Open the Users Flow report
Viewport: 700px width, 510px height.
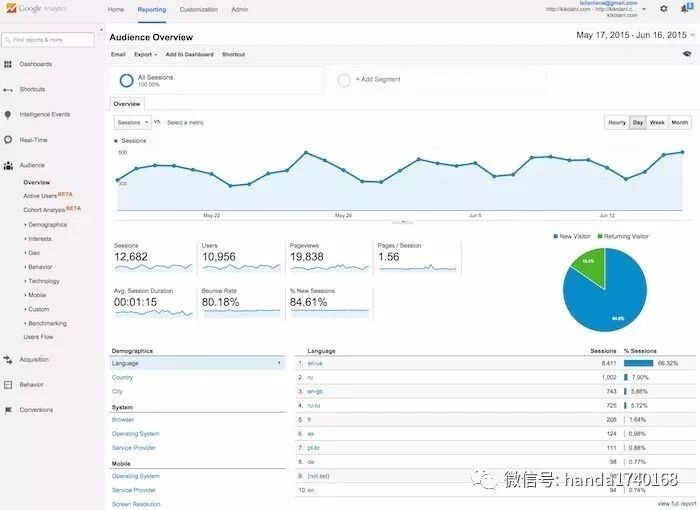(x=38, y=337)
